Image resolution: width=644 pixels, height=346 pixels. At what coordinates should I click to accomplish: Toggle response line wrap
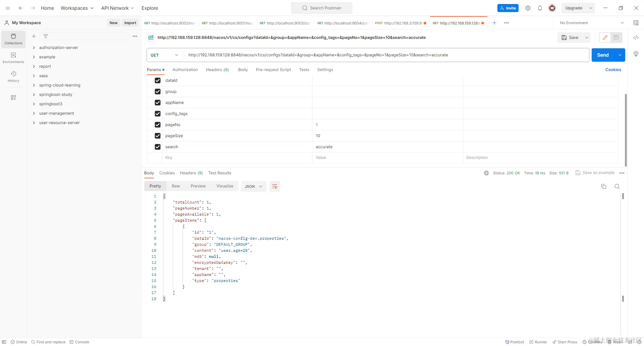pos(275,186)
